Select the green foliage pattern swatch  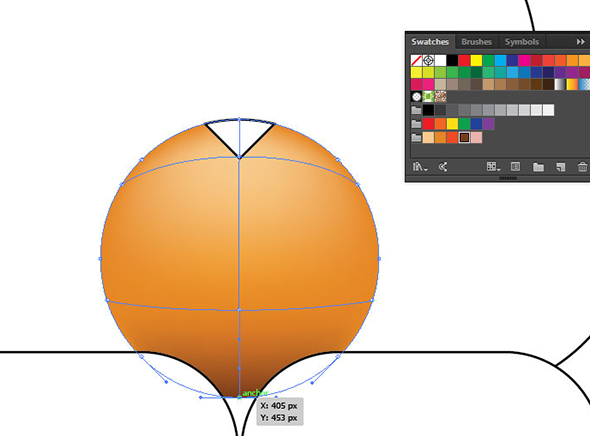tap(428, 97)
